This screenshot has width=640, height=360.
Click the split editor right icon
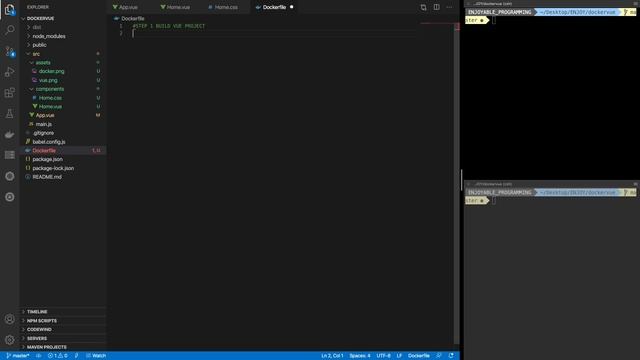coord(436,7)
